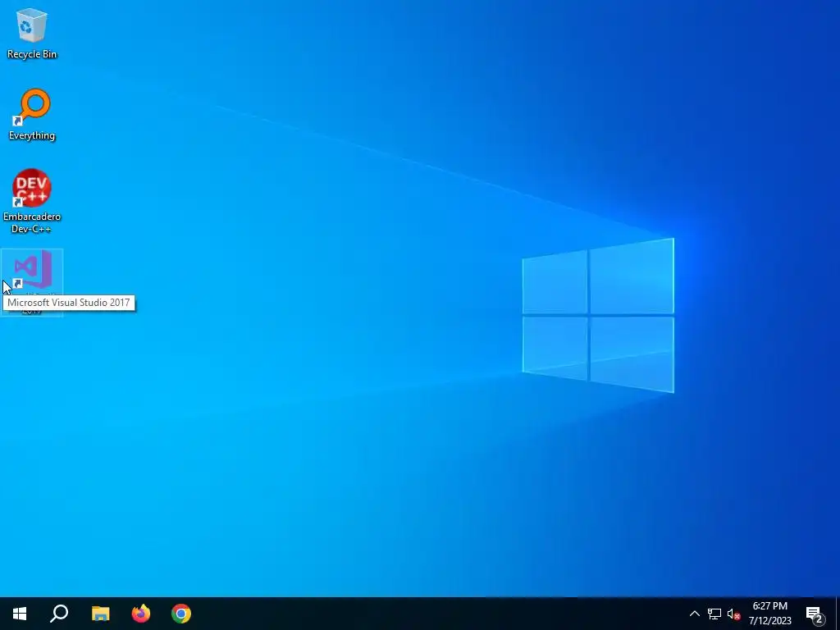Open the Windows Start menu

(x=20, y=614)
